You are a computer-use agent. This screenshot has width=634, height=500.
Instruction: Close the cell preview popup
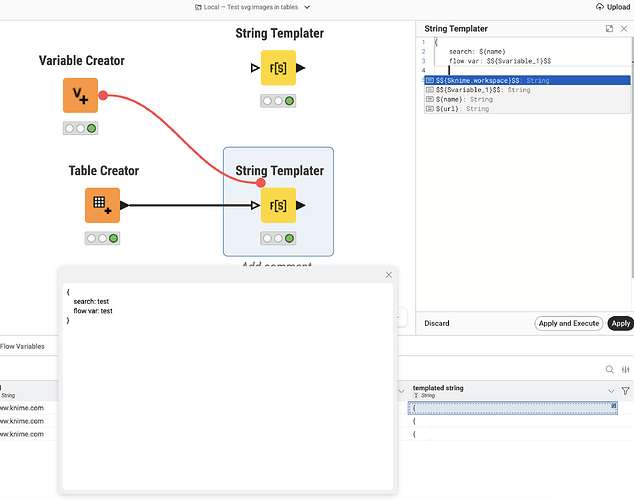pos(389,275)
